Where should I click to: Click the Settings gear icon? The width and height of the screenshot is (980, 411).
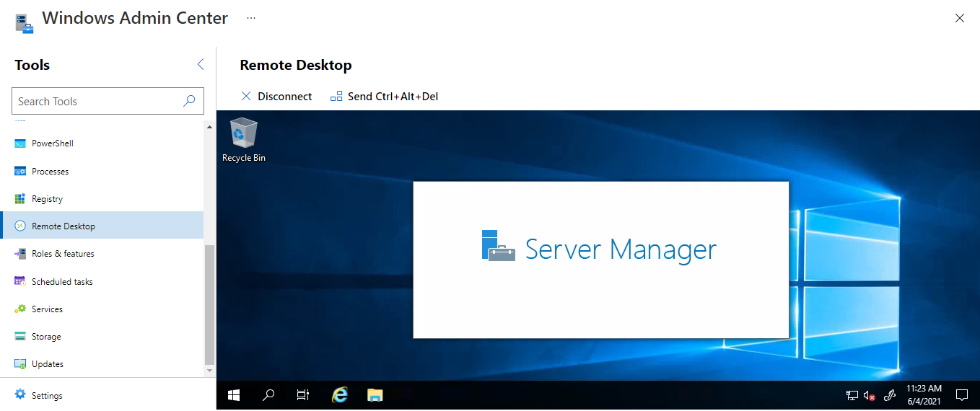tap(20, 394)
